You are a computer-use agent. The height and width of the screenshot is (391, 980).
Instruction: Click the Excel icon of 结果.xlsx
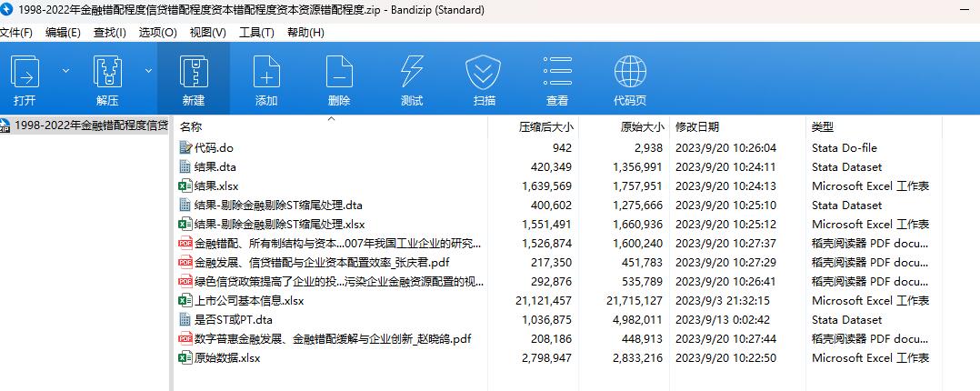[x=185, y=185]
